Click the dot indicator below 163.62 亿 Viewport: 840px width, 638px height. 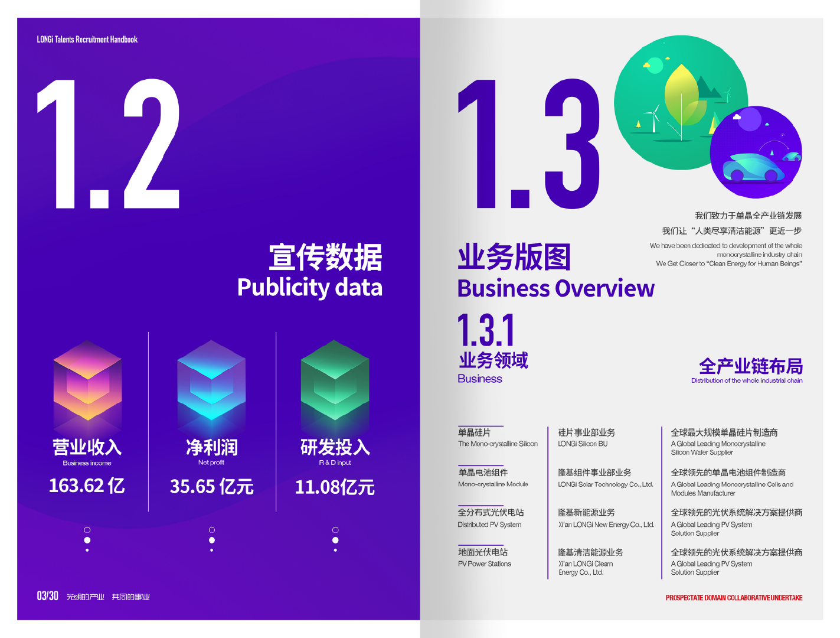pos(87,540)
